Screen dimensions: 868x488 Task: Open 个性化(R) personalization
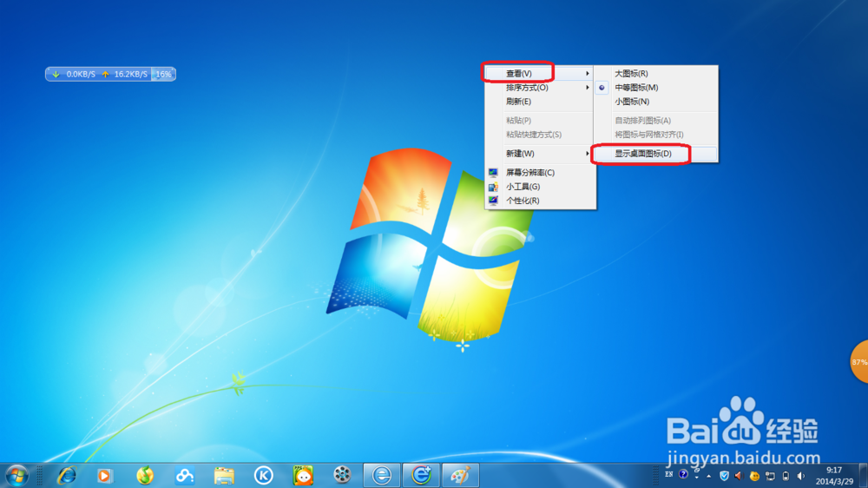click(539, 201)
